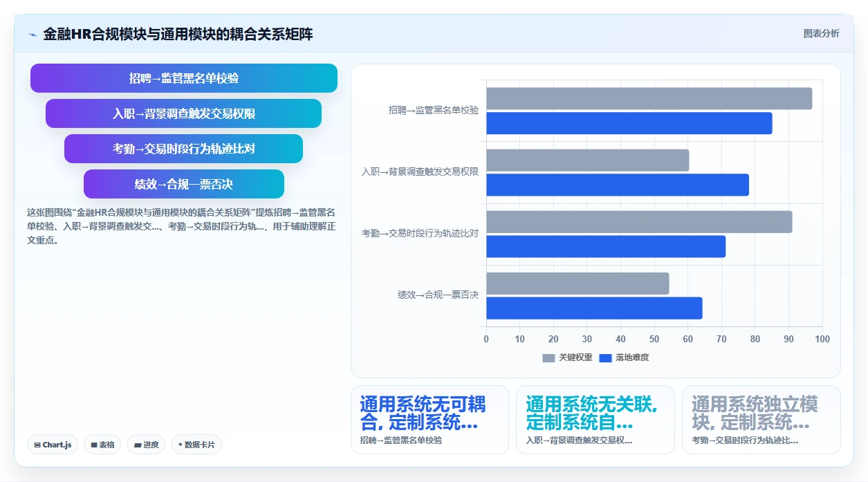The width and height of the screenshot is (868, 482).
Task: Click the Chart.js tag
Action: pyautogui.click(x=53, y=445)
